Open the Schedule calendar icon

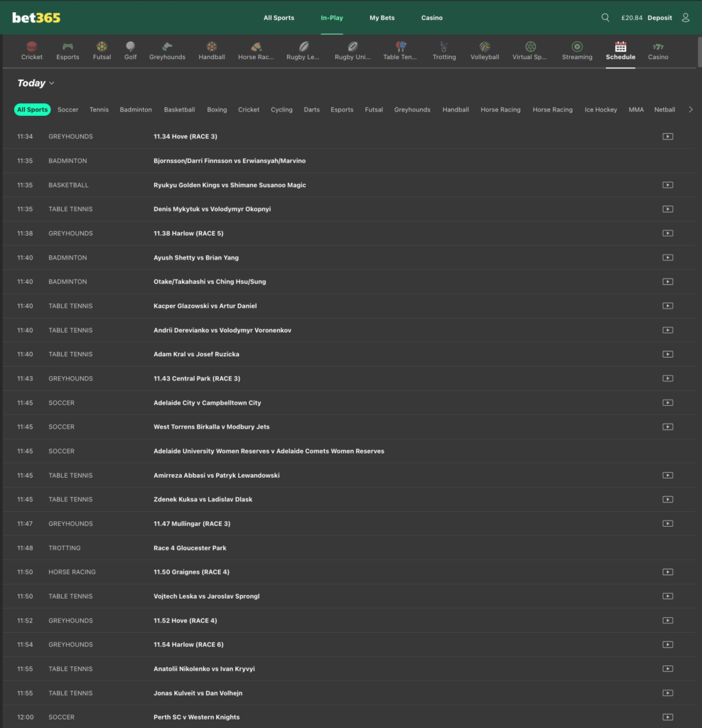620,46
